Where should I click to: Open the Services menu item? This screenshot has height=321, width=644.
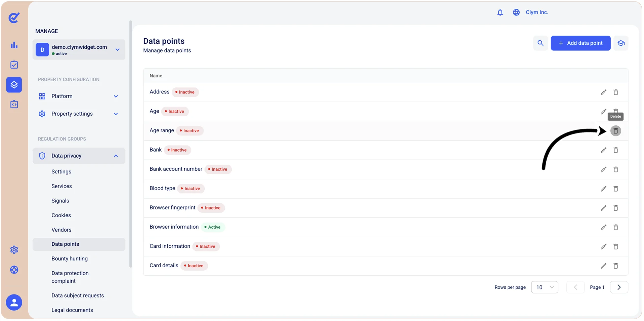coord(61,186)
